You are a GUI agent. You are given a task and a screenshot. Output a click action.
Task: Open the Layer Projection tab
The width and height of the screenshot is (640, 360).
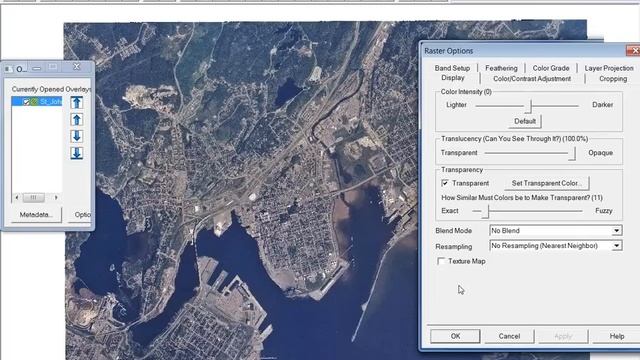click(x=609, y=68)
